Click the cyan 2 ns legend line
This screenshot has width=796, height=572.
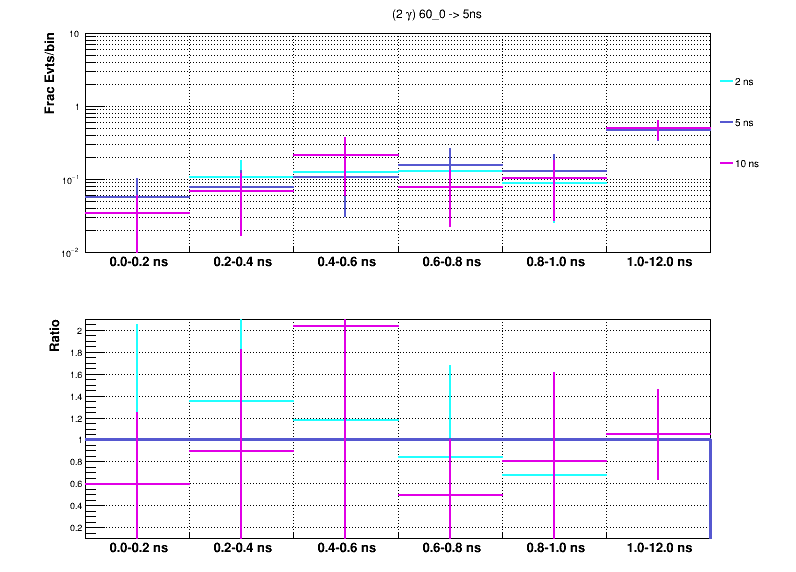point(727,82)
